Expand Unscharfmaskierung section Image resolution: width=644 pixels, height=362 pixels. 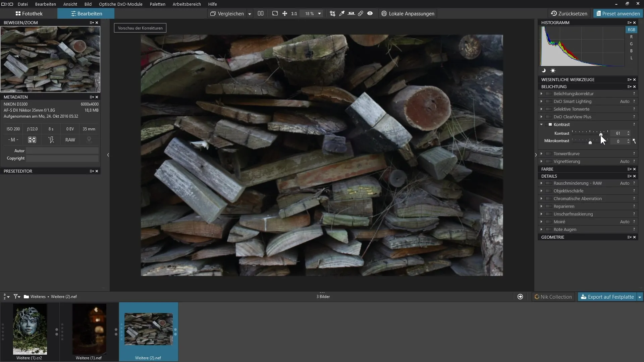tap(541, 214)
